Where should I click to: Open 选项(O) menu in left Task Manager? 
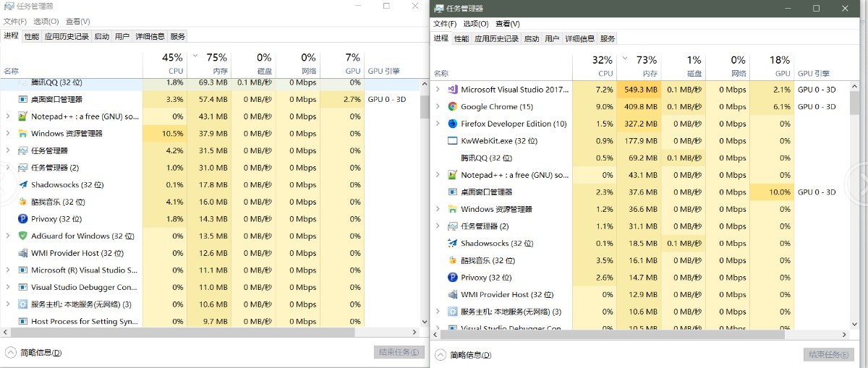click(46, 22)
